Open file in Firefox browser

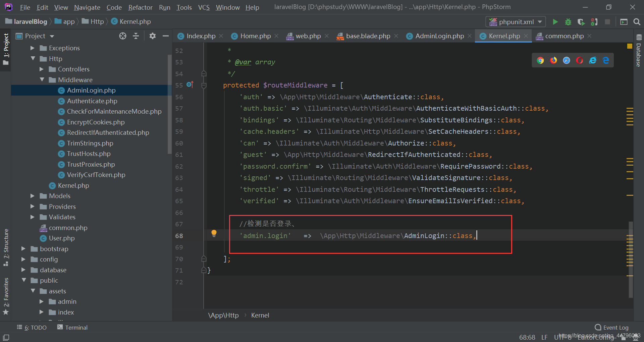[553, 60]
